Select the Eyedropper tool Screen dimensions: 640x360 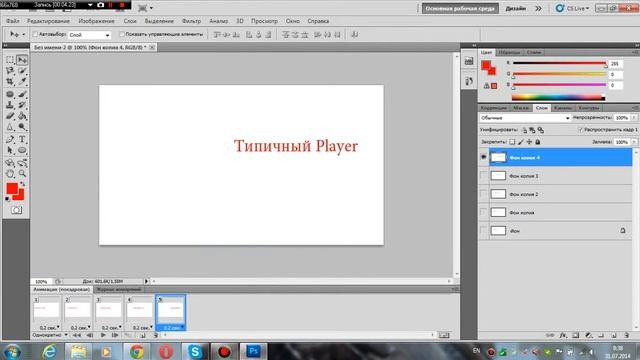(22, 82)
